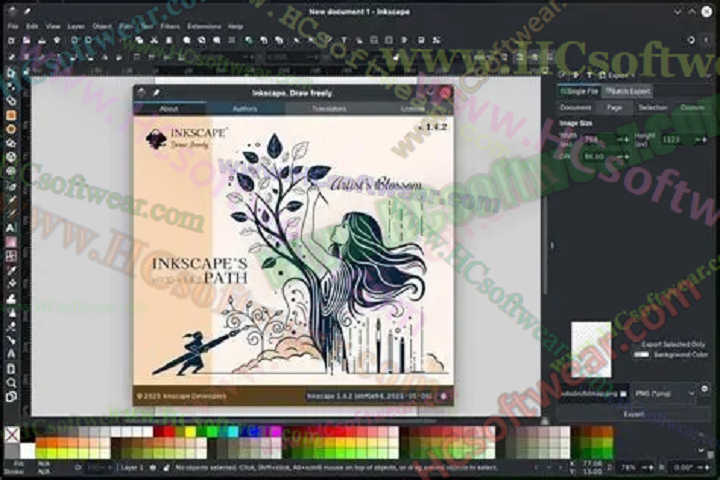Viewport: 720px width, 480px height.
Task: Click the no-paint X swatch
Action: point(11,435)
